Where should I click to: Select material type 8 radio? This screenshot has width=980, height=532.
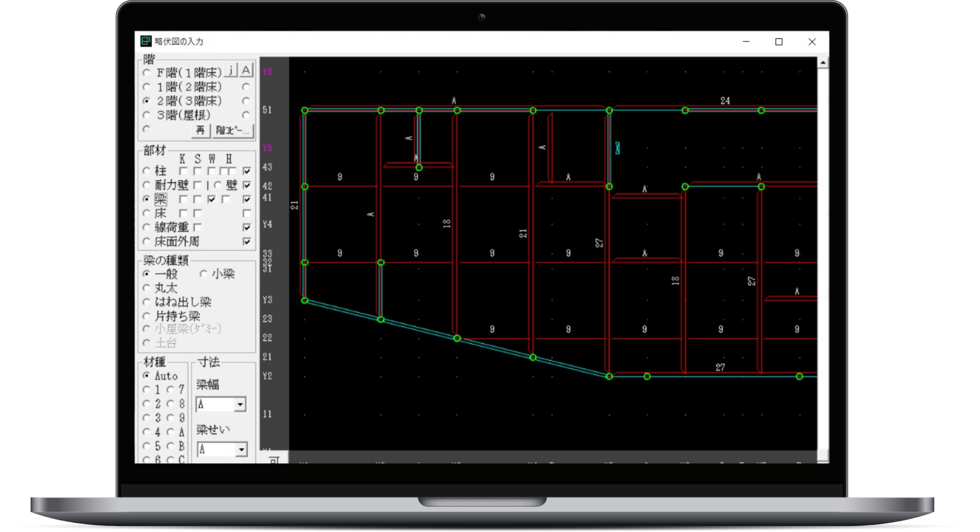pos(170,404)
